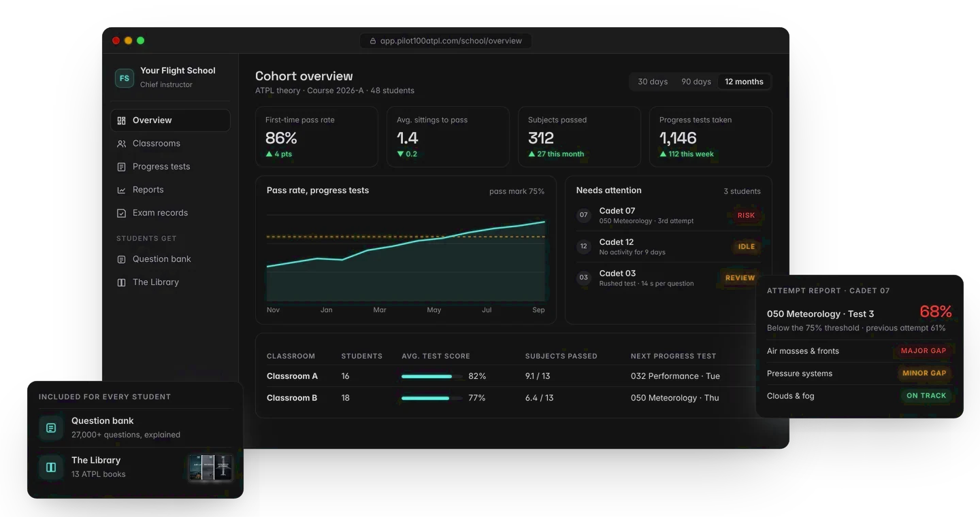
Task: Select the 30 days range
Action: (x=653, y=82)
